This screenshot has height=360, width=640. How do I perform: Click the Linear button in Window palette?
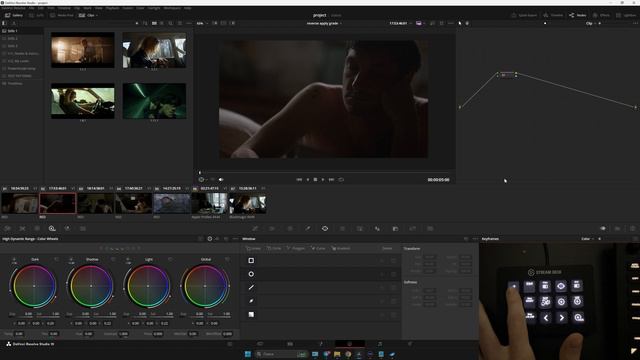(253, 248)
